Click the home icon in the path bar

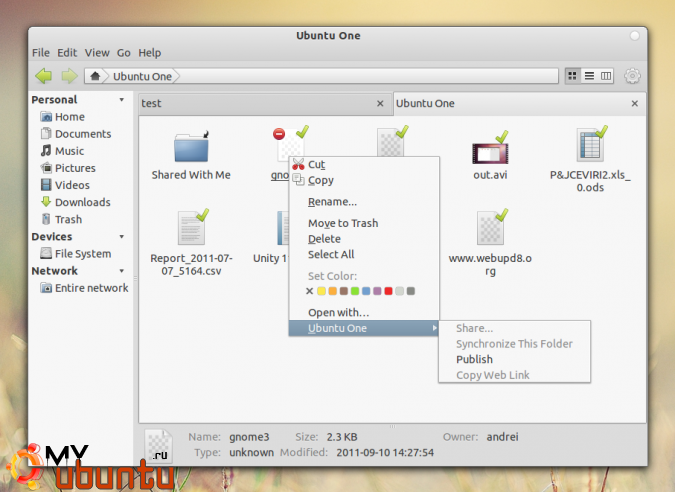click(x=95, y=76)
